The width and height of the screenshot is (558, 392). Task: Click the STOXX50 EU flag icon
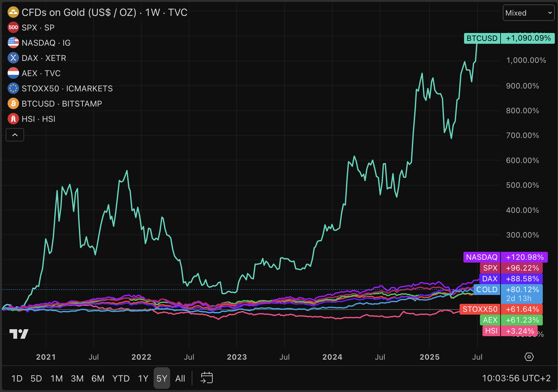click(x=13, y=88)
